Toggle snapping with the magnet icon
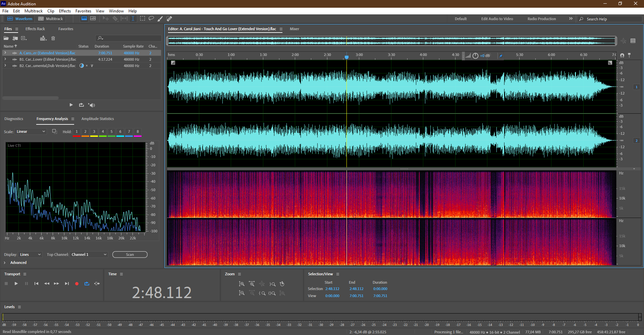 [622, 55]
